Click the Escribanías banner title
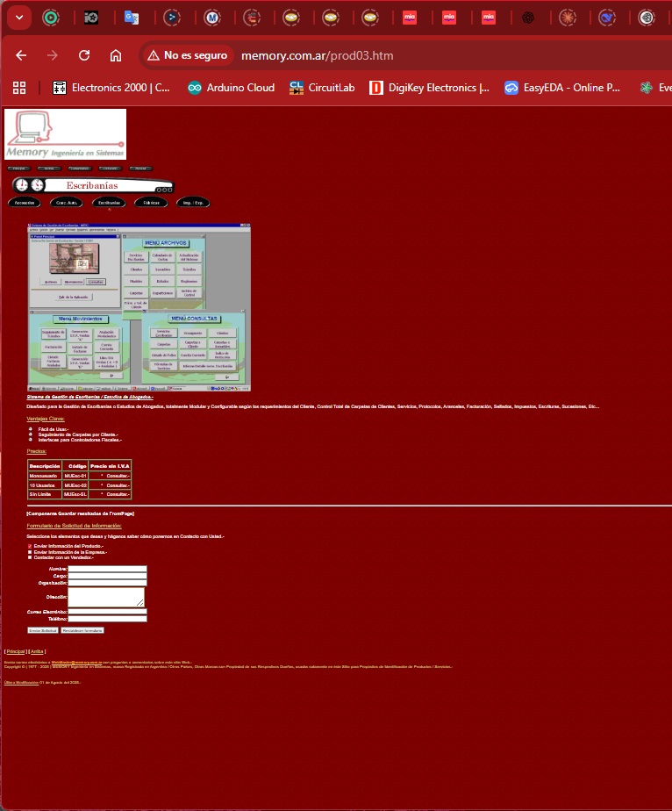Image resolution: width=672 pixels, height=811 pixels. (x=92, y=185)
